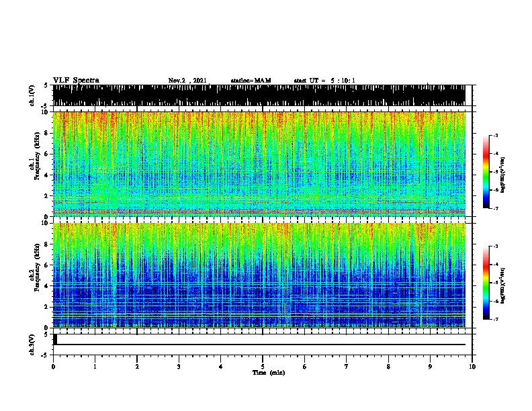Viewport: 532px width, 411px height.
Task: Click the ch.2 spectrogram panel
Action: (x=259, y=275)
